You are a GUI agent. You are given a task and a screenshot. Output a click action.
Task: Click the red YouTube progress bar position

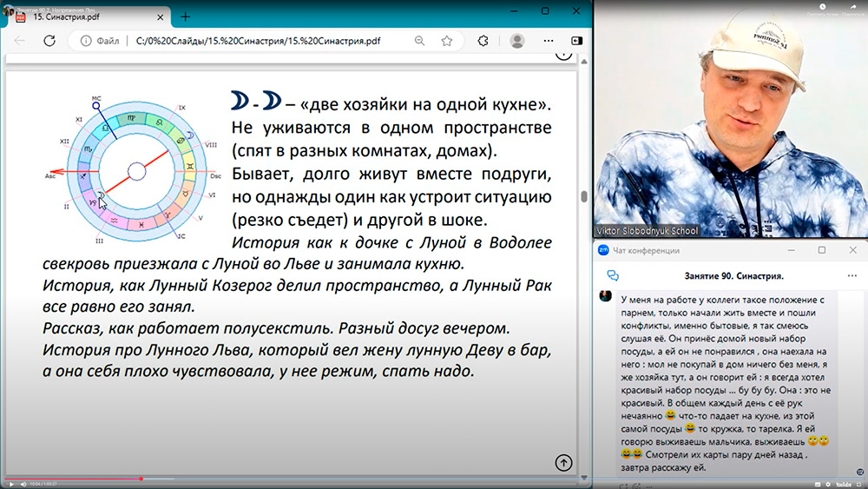point(141,479)
